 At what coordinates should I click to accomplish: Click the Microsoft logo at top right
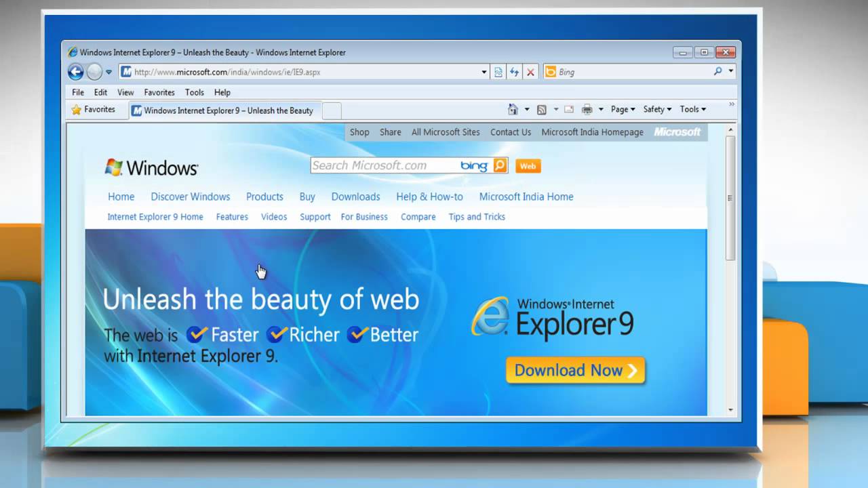point(677,132)
